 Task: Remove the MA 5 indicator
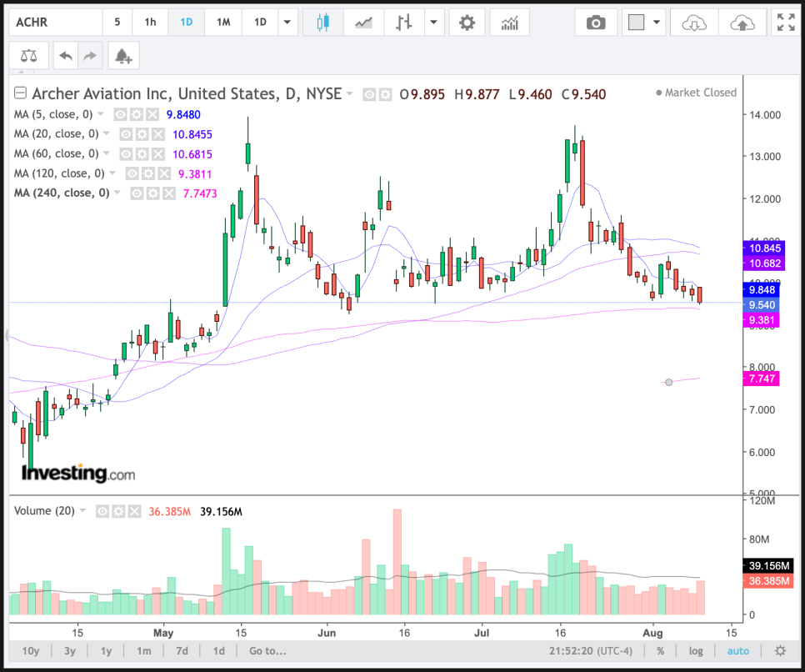coord(152,114)
